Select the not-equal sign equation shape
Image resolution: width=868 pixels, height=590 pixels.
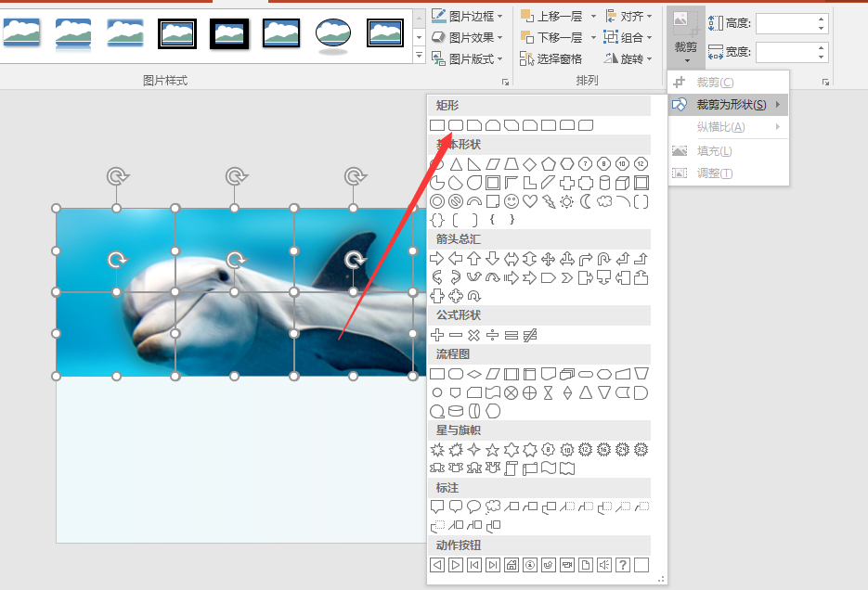[530, 335]
